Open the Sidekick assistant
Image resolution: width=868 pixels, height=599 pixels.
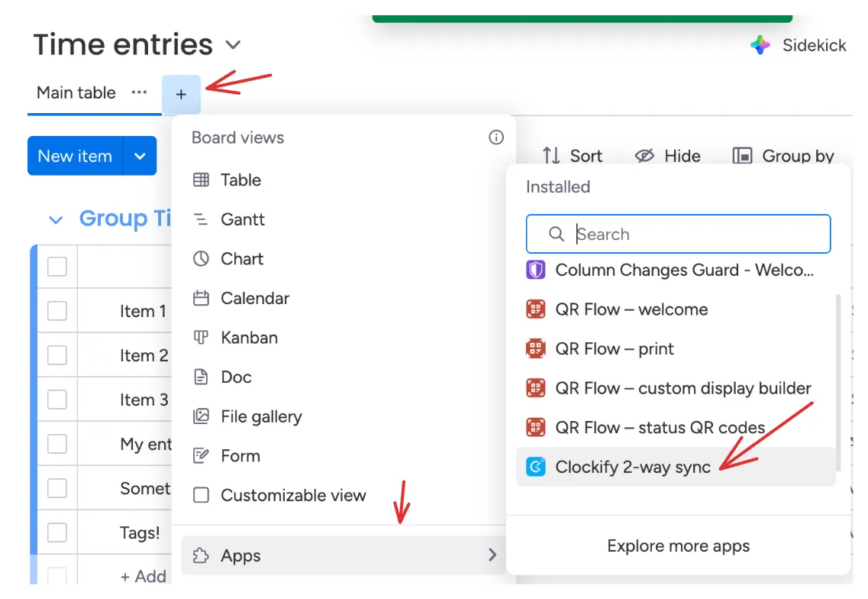click(799, 45)
